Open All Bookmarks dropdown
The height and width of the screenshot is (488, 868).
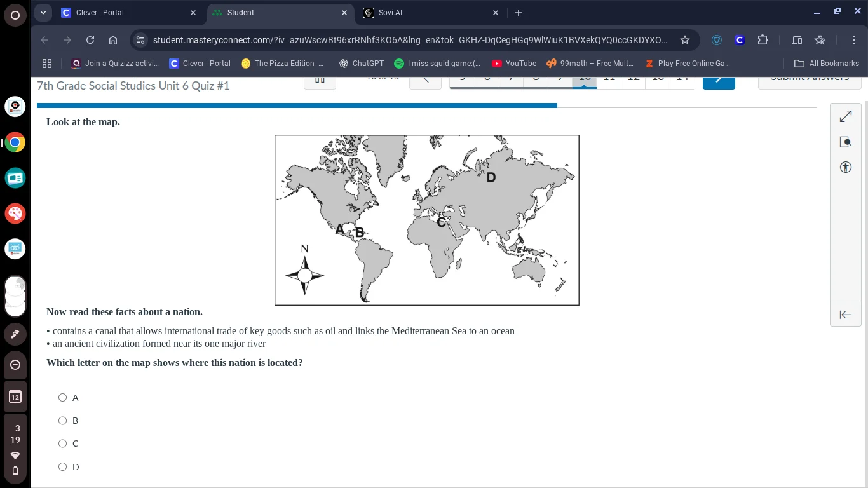tap(827, 64)
